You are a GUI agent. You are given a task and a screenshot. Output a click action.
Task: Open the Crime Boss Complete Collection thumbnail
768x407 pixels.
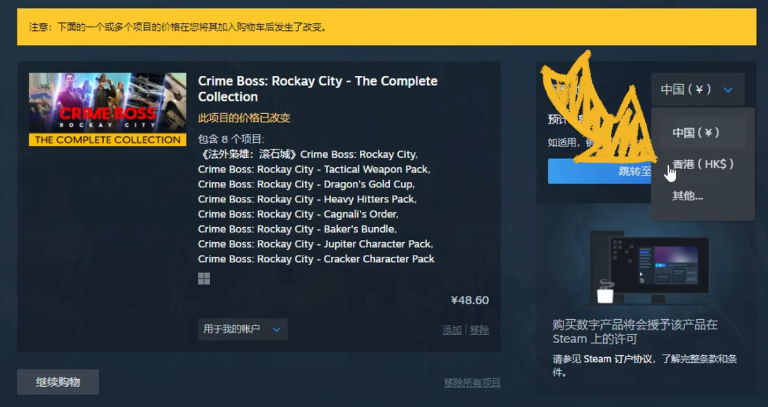(x=107, y=109)
